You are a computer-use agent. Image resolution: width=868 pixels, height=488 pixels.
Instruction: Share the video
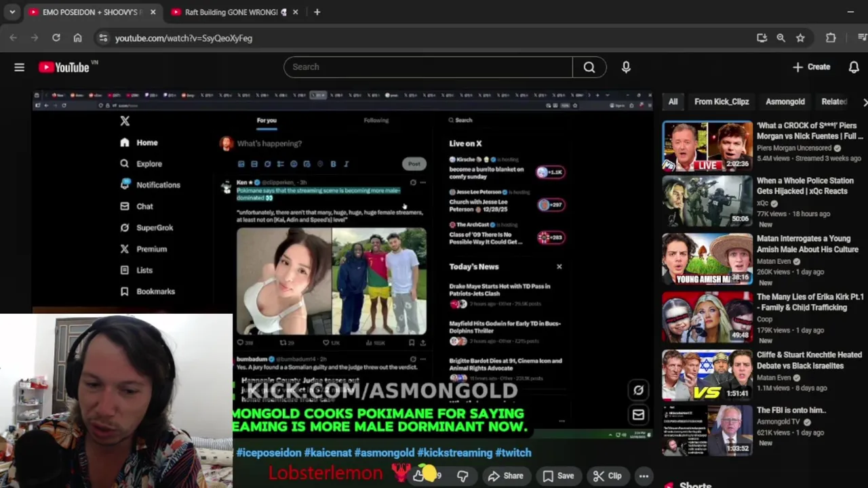click(506, 476)
